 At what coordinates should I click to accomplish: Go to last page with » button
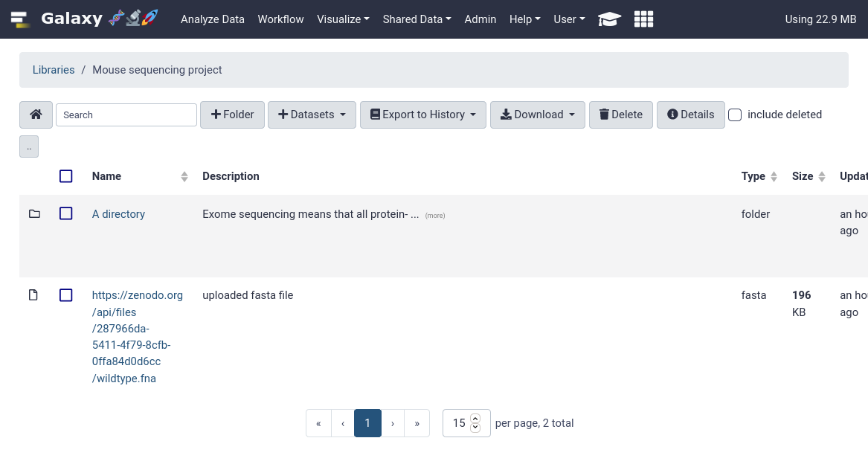(417, 423)
